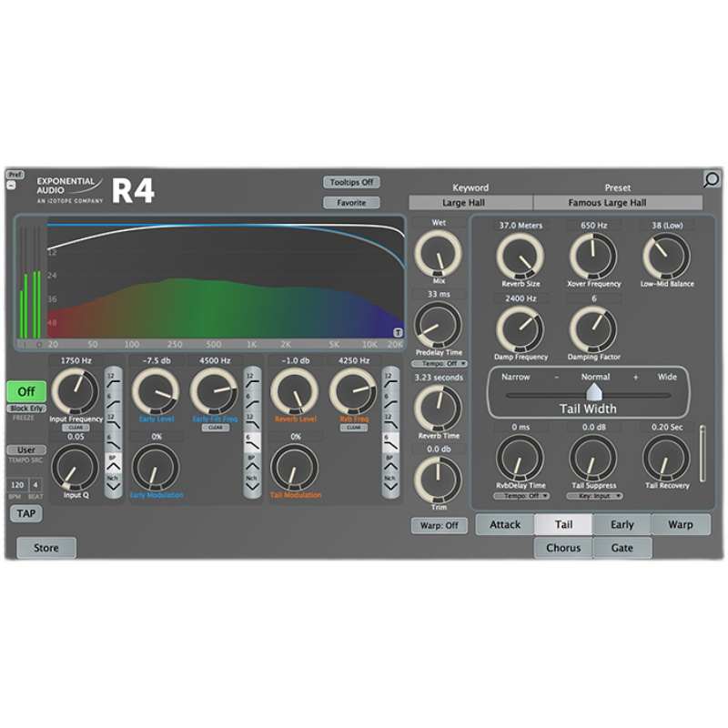Switch to the Gate tab
This screenshot has width=728, height=728.
[x=622, y=548]
